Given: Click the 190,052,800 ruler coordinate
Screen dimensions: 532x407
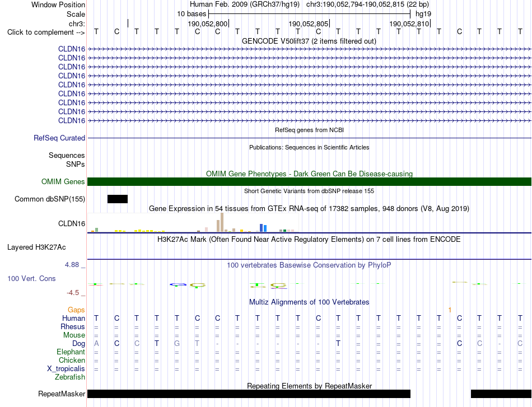Looking at the screenshot, I should tap(207, 24).
